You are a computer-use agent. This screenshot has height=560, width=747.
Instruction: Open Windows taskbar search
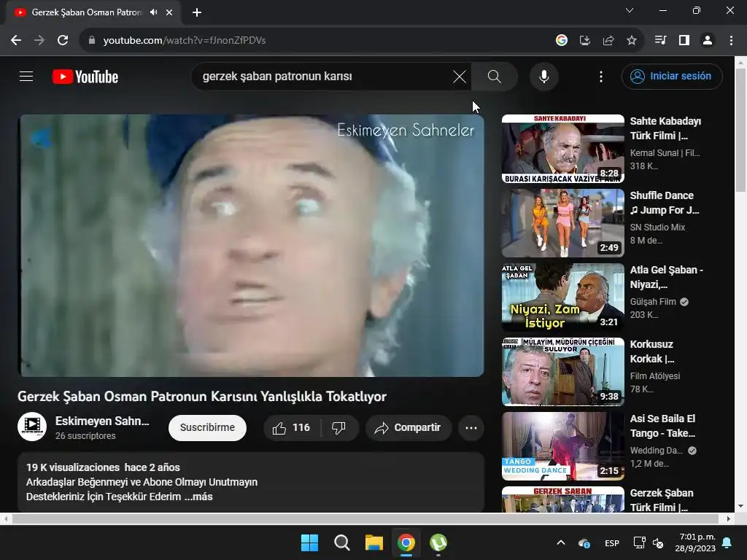[341, 542]
